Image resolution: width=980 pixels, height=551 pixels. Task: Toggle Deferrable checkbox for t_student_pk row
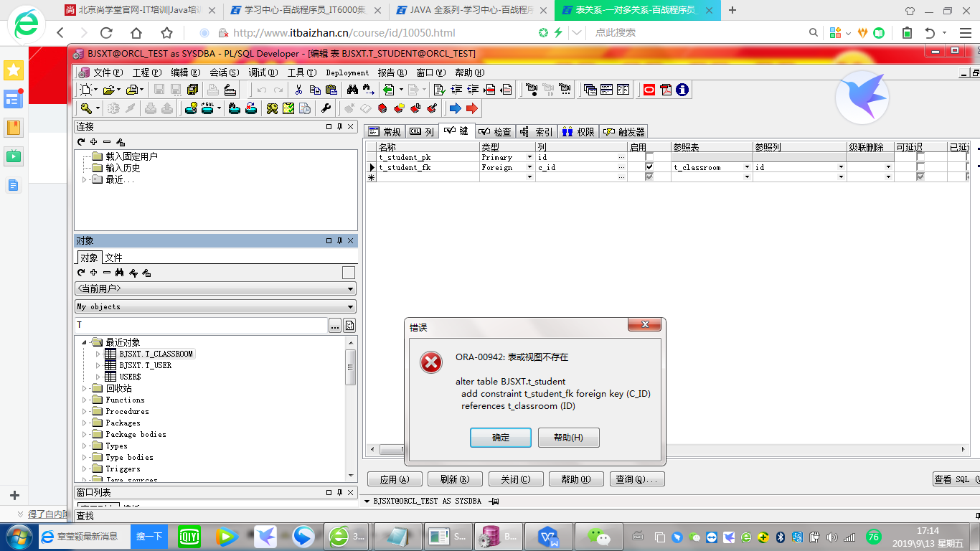(x=920, y=157)
